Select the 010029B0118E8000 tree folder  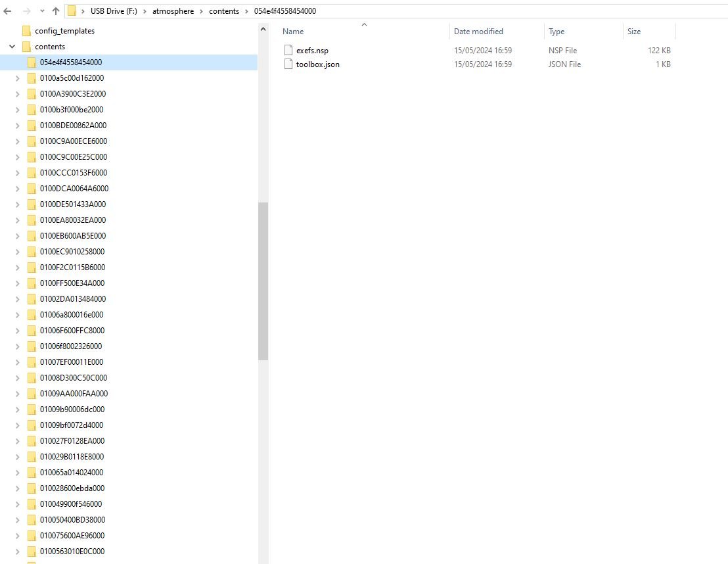(x=72, y=457)
